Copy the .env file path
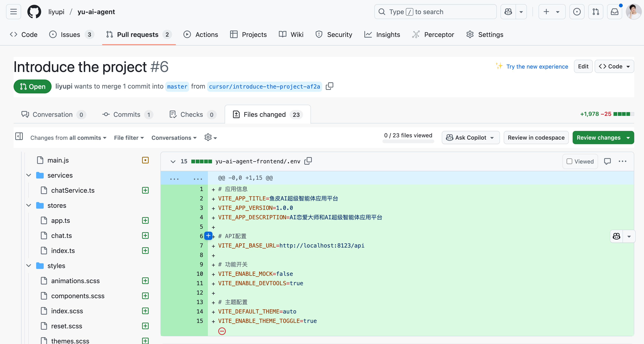Image resolution: width=644 pixels, height=344 pixels. [308, 161]
